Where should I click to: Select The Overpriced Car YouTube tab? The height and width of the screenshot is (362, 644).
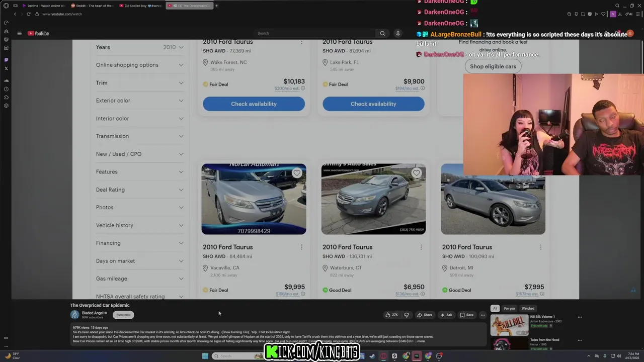[189, 6]
